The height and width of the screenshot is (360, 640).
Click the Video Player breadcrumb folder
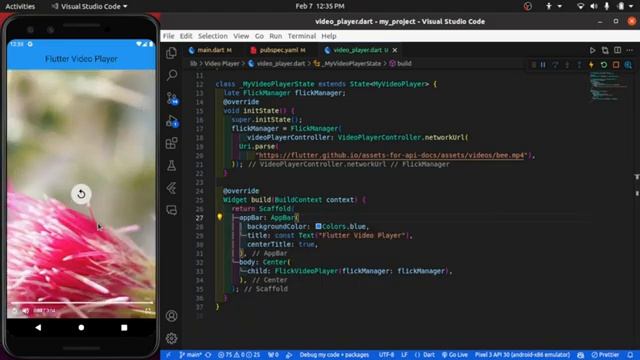[222, 64]
